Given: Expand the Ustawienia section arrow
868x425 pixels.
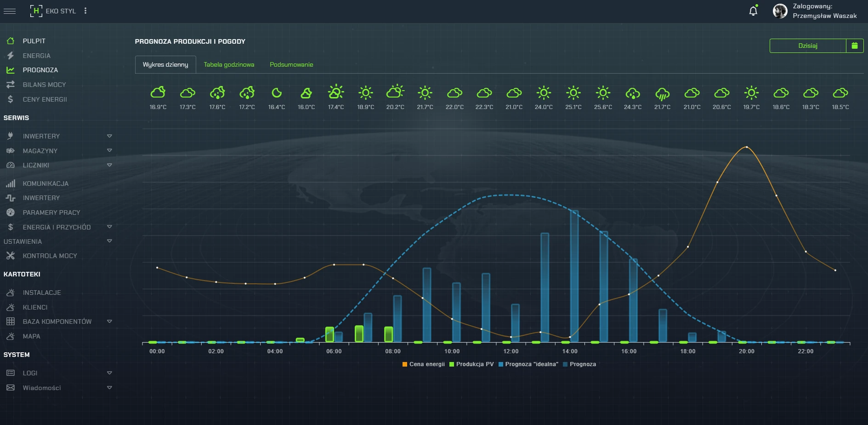Looking at the screenshot, I should pyautogui.click(x=109, y=241).
